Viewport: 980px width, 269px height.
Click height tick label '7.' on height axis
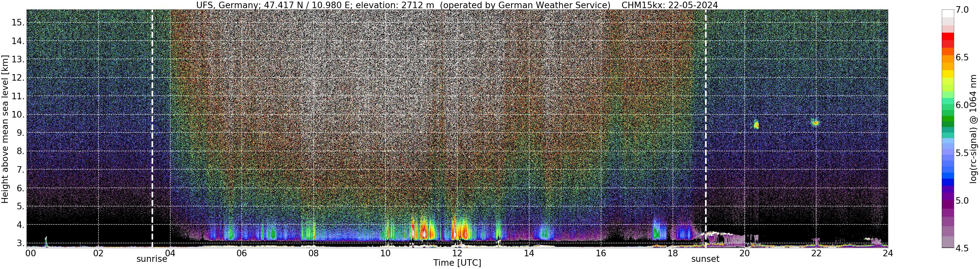pos(20,170)
